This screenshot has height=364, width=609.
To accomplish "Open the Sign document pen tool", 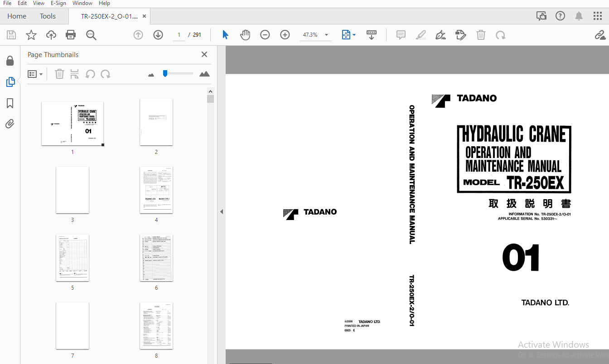I will 440,35.
